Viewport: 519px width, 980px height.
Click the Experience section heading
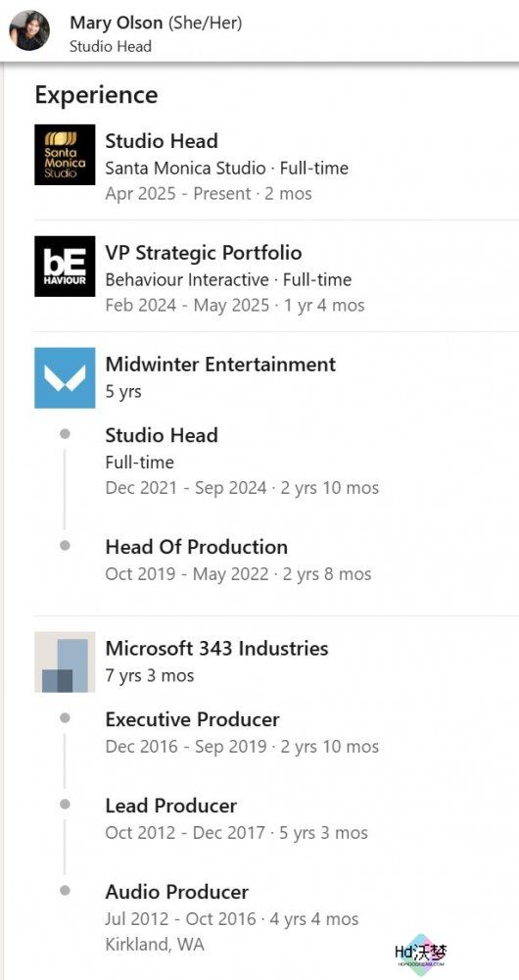click(96, 95)
